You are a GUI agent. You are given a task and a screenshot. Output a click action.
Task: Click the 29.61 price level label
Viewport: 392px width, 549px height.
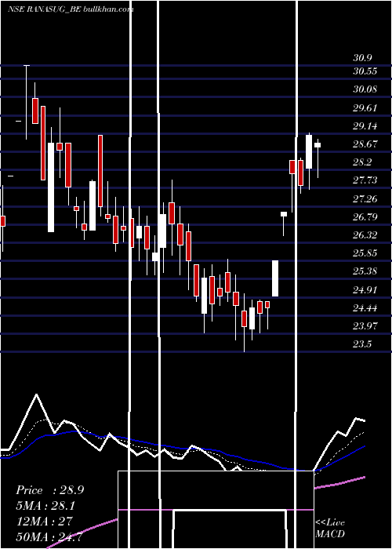pos(365,108)
